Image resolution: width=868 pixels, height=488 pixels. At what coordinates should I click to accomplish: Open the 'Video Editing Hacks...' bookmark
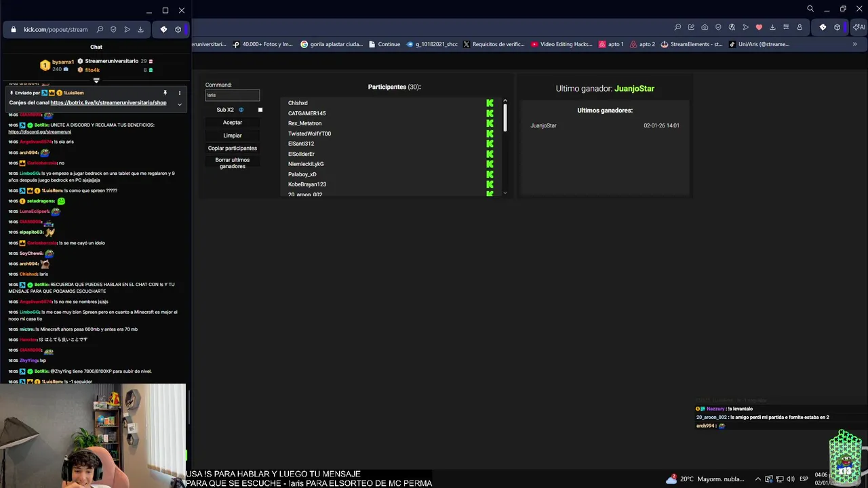[x=561, y=44]
